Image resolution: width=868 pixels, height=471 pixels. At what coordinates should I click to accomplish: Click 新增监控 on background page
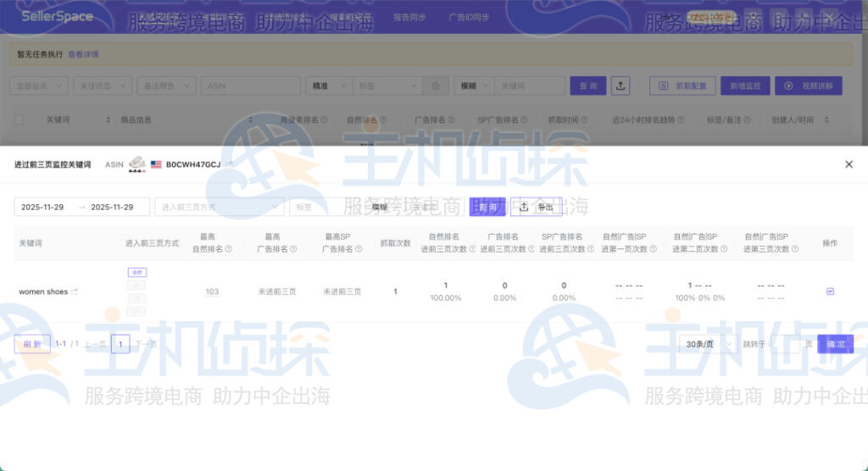[745, 86]
